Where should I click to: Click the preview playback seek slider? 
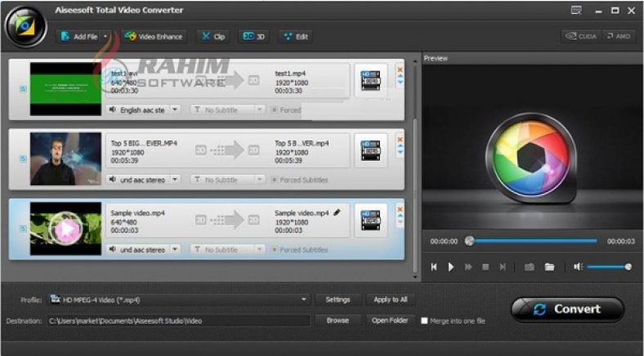coord(533,241)
